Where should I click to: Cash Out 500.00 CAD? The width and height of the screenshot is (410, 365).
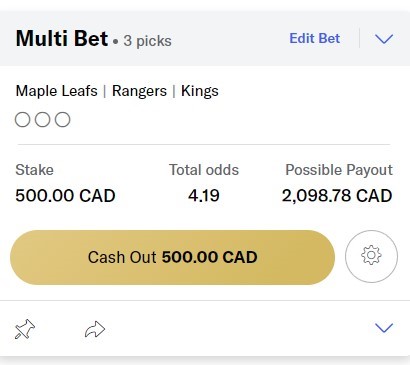click(x=172, y=257)
